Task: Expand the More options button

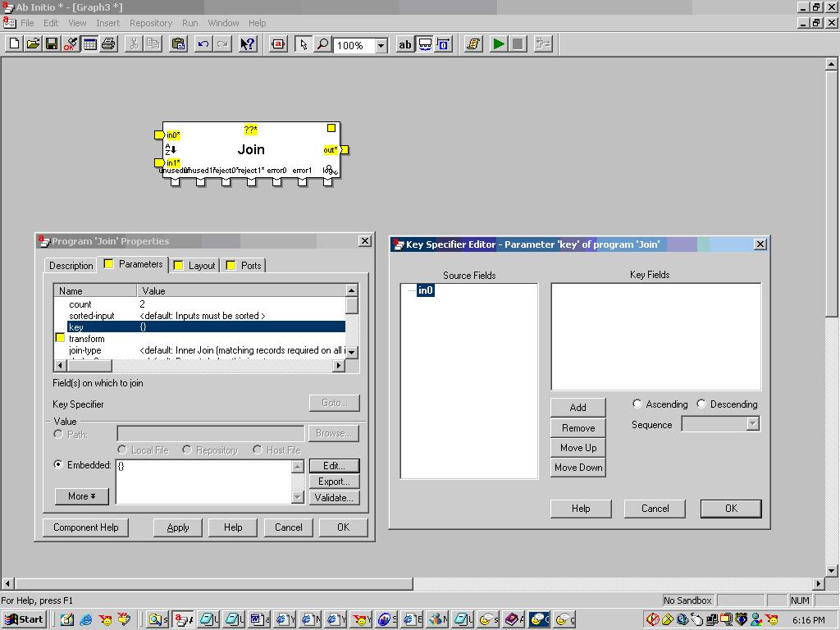Action: click(81, 496)
